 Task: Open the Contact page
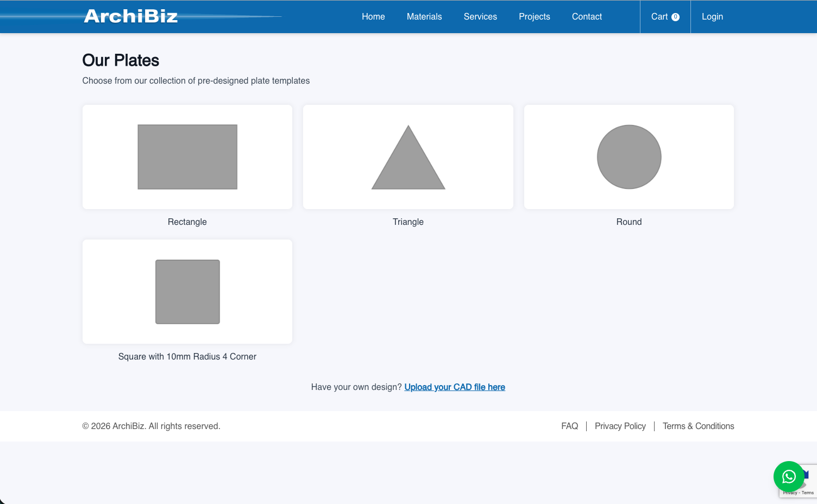coord(587,16)
